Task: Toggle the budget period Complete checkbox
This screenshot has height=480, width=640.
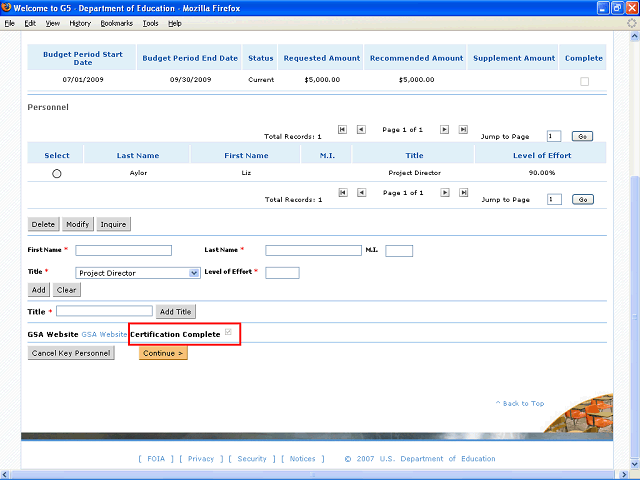Action: (585, 81)
